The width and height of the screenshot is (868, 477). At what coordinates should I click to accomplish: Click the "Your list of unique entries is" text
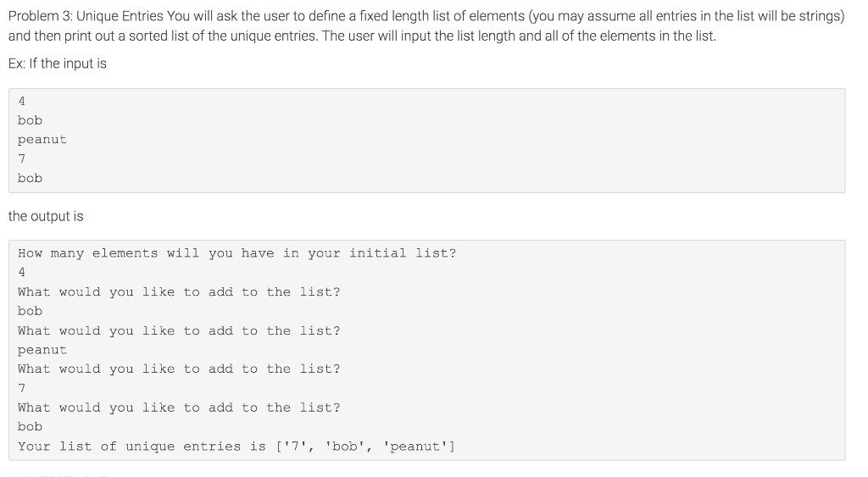142,446
